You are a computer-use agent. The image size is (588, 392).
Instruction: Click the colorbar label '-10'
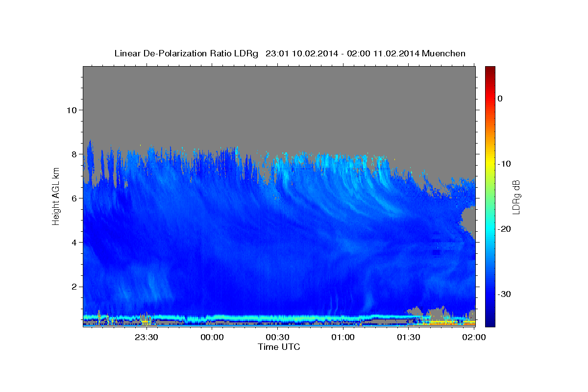tap(504, 164)
